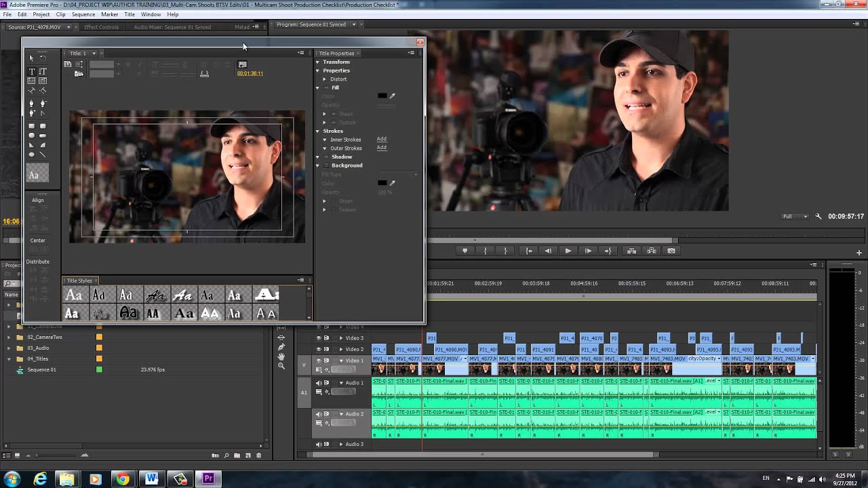Screen dimensions: 868x488
Task: Click the Background color eyedropper
Action: [x=392, y=183]
